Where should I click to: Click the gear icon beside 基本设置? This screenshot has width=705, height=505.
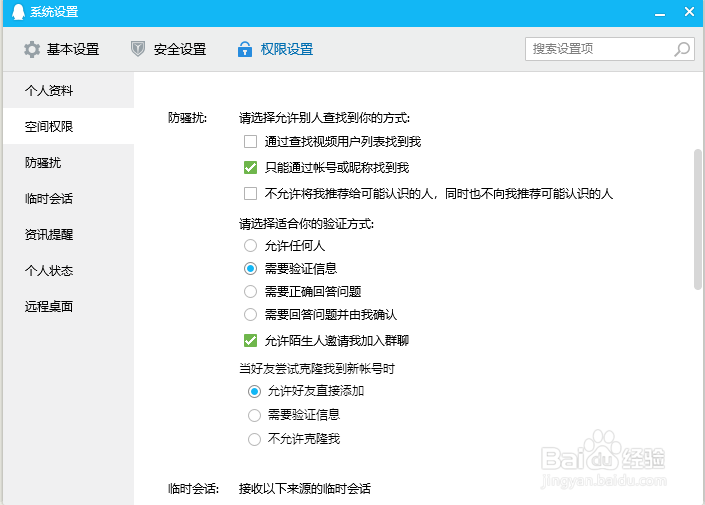(x=32, y=49)
